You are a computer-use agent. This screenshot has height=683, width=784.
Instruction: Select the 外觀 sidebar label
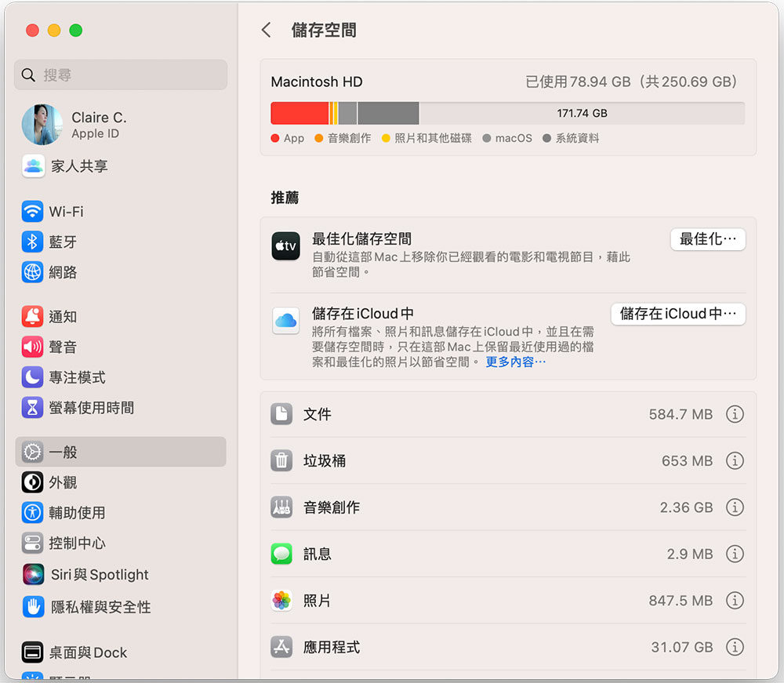(x=63, y=482)
